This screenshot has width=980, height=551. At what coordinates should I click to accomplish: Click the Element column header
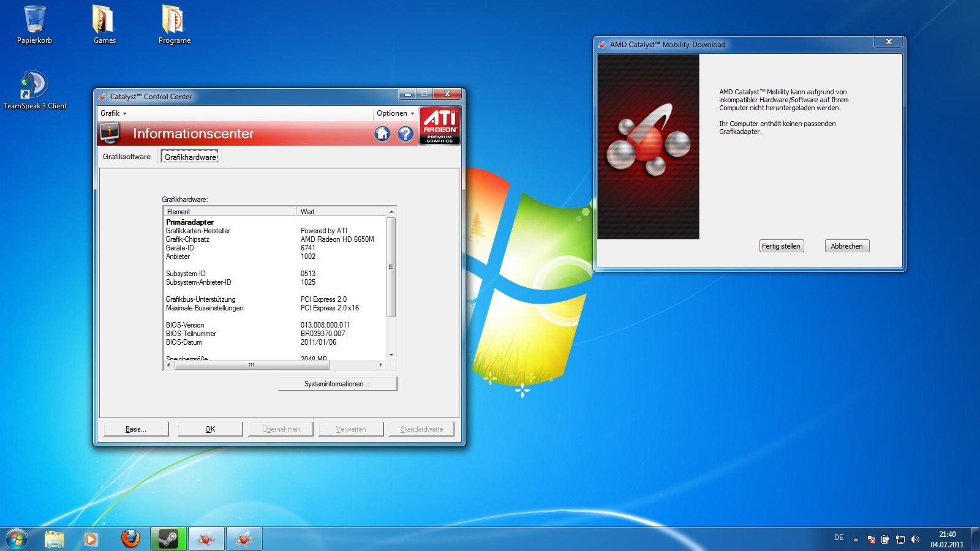pos(230,212)
